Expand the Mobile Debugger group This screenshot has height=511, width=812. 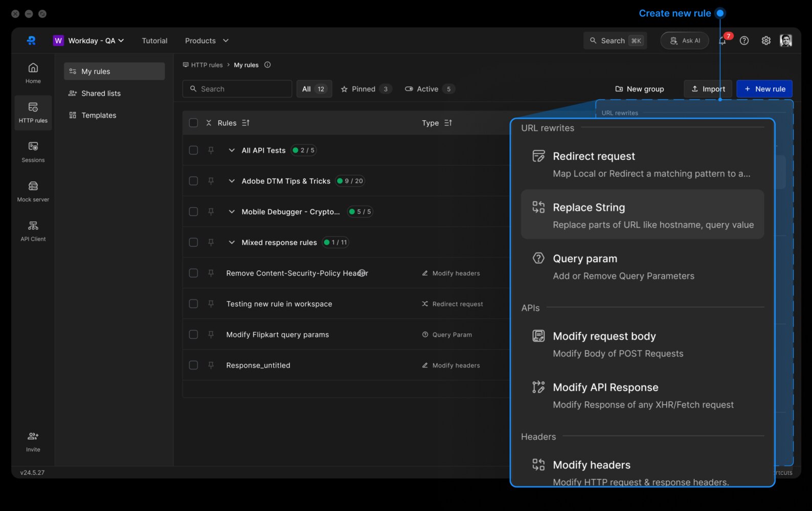[232, 212]
